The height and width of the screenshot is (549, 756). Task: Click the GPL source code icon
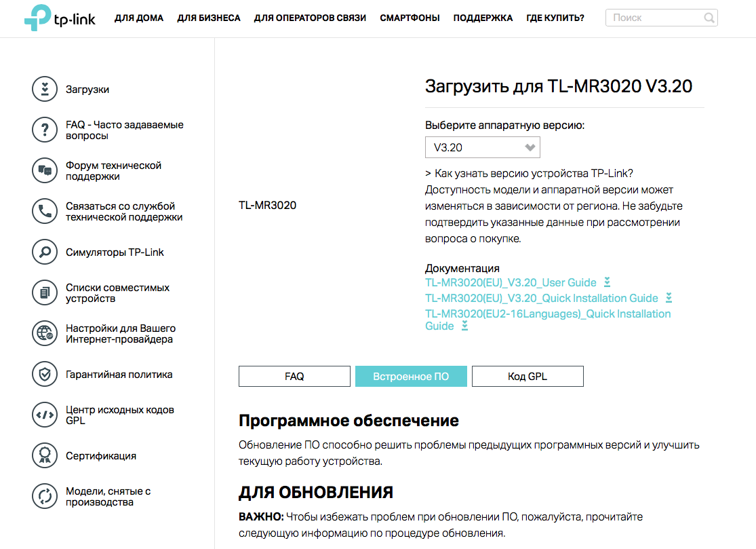point(45,415)
